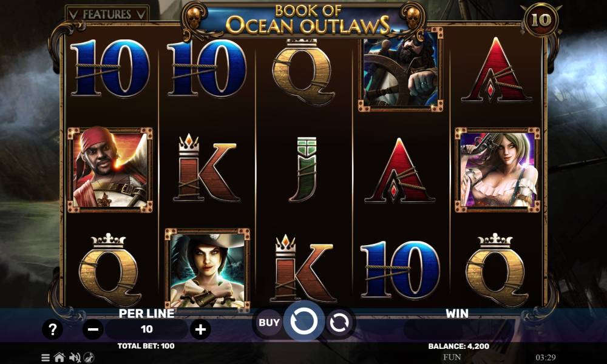
Task: Click the BUY bonus button
Action: point(269,322)
